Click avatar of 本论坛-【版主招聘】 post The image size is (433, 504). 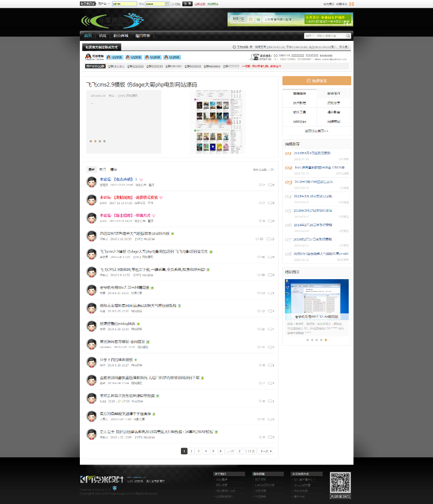[x=91, y=218]
